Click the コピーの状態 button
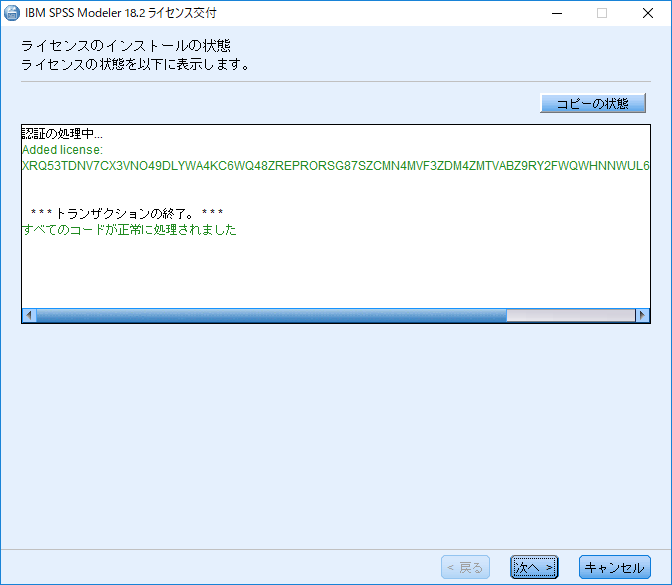 pyautogui.click(x=593, y=103)
